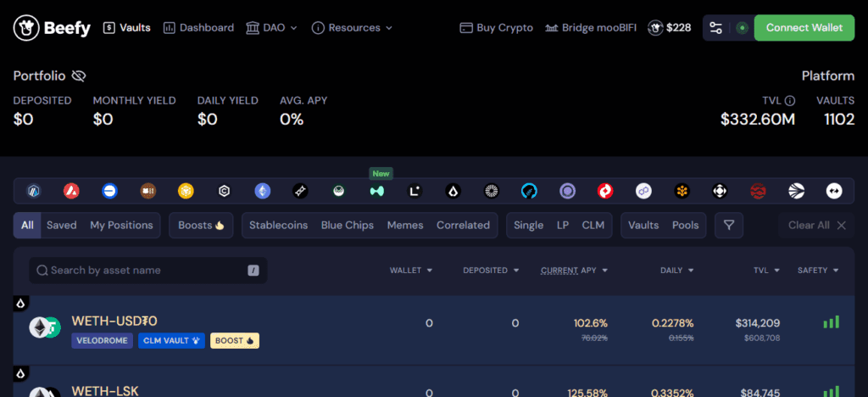Select the black-white diamond cross chain icon
The height and width of the screenshot is (397, 868).
tap(721, 192)
